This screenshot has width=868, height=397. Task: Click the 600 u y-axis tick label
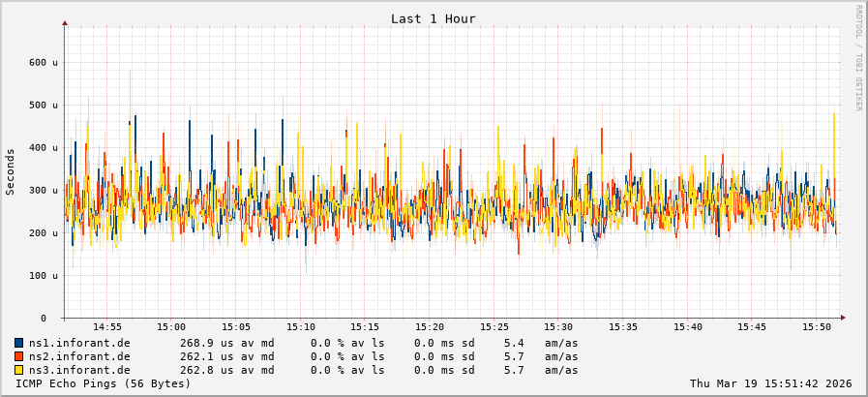pyautogui.click(x=43, y=63)
